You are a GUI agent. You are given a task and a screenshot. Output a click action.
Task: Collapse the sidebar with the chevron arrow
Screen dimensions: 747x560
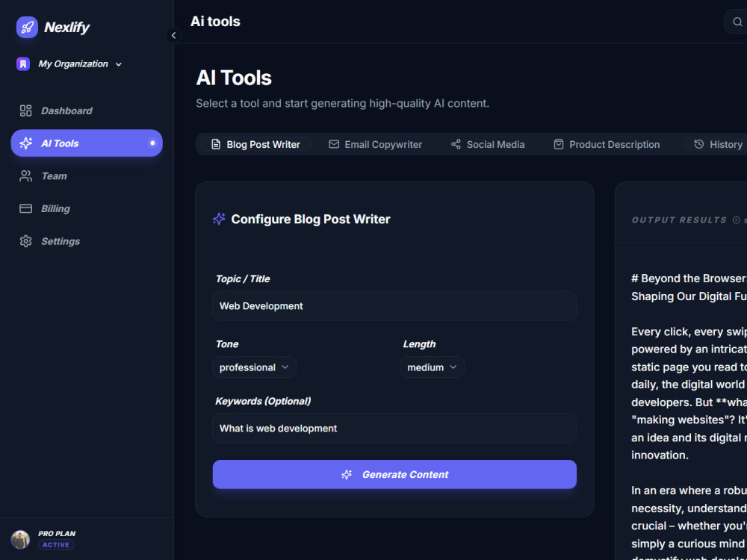point(173,35)
